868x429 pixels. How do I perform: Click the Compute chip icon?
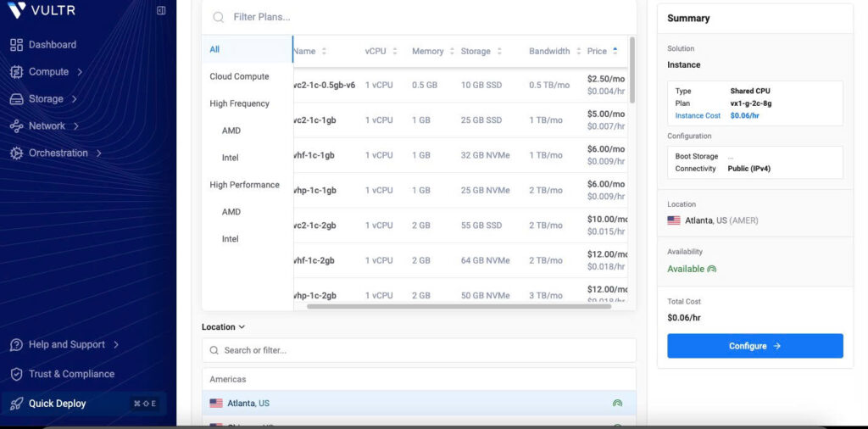[17, 72]
